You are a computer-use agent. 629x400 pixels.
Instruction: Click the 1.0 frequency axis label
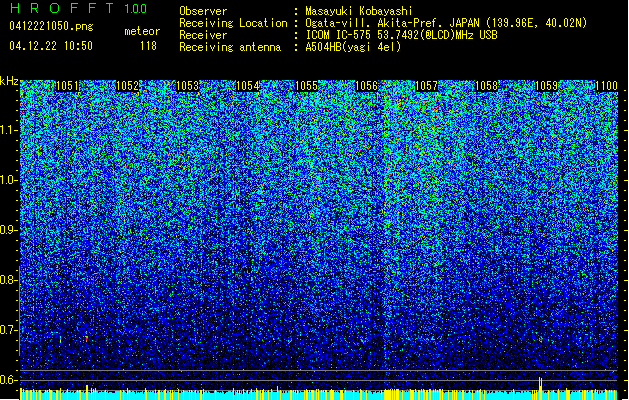tap(9, 180)
